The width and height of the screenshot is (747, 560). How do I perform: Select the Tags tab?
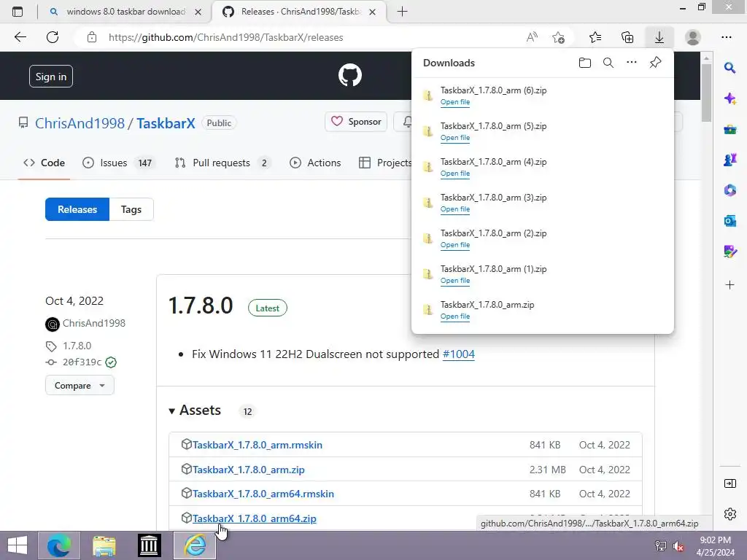[x=131, y=209]
